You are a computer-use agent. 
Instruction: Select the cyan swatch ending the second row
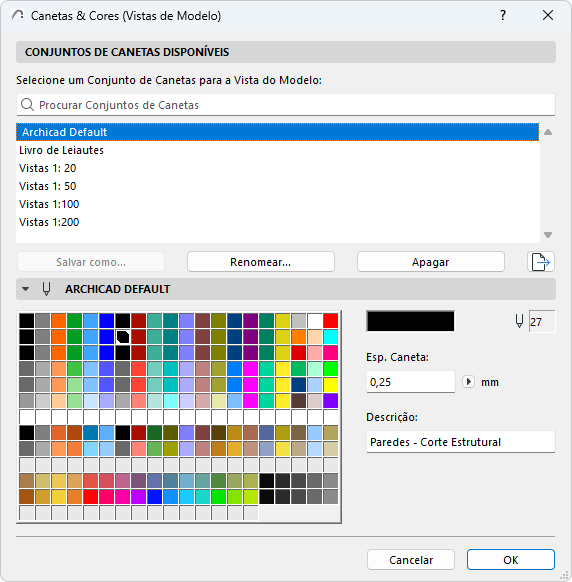pos(331,337)
